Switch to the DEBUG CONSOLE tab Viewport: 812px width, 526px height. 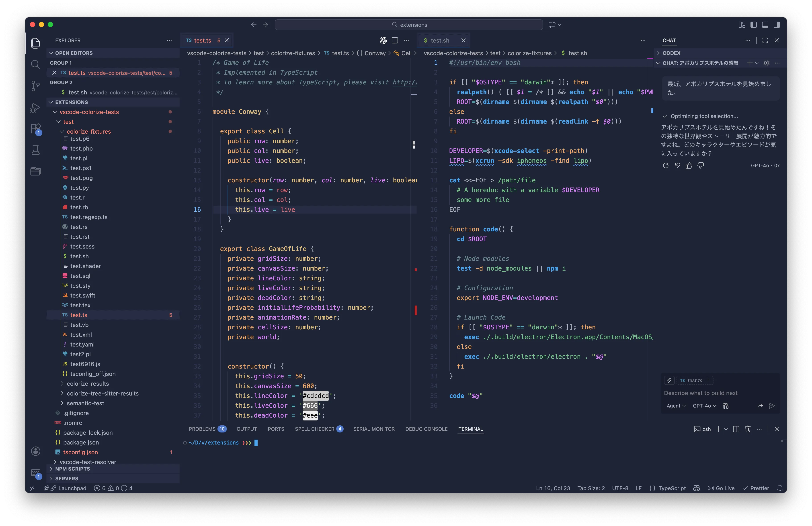tap(426, 429)
